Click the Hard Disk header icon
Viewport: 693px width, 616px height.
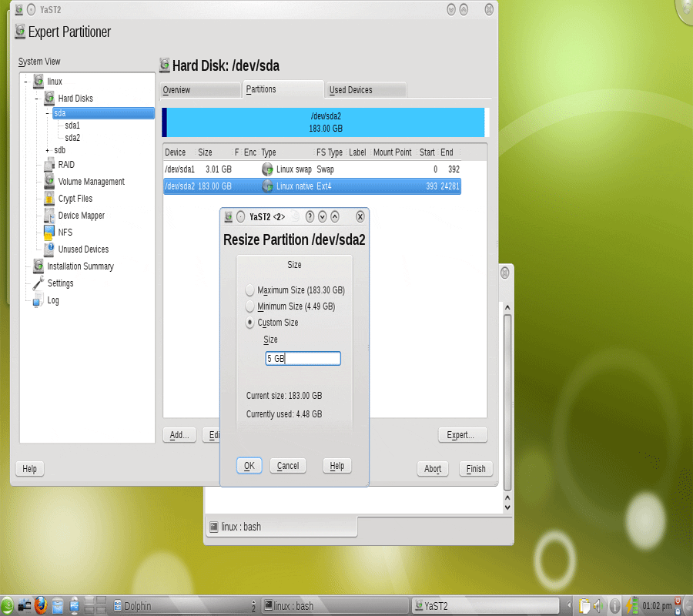[165, 65]
